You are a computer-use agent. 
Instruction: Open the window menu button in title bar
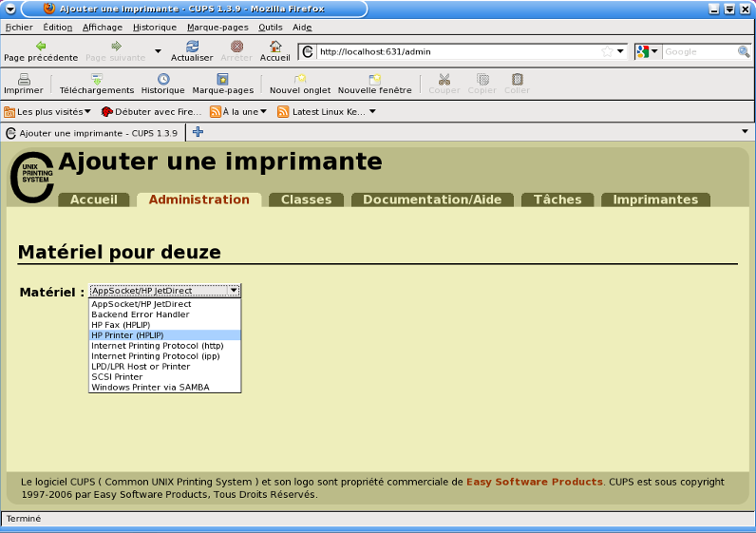point(10,9)
